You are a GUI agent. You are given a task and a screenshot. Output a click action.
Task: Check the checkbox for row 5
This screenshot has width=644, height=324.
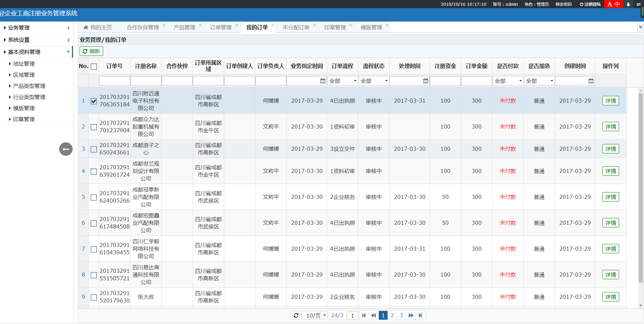tap(94, 197)
